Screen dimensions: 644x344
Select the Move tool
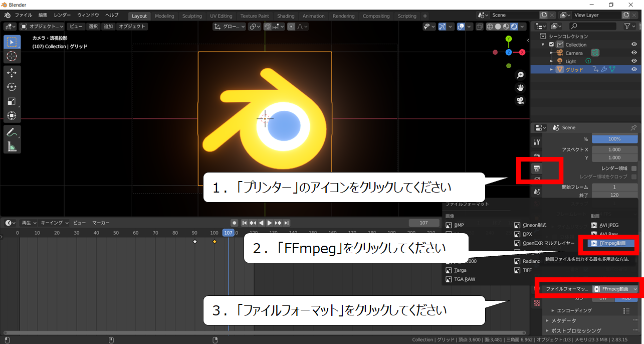(12, 73)
